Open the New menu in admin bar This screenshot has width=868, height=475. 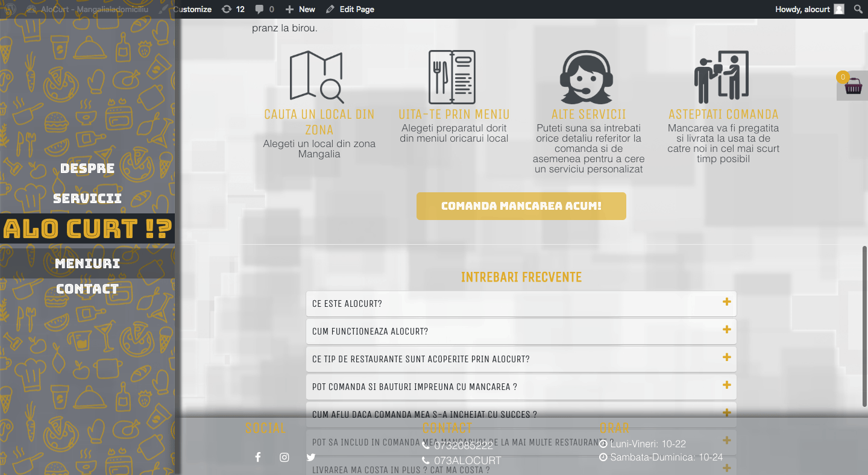pos(300,9)
